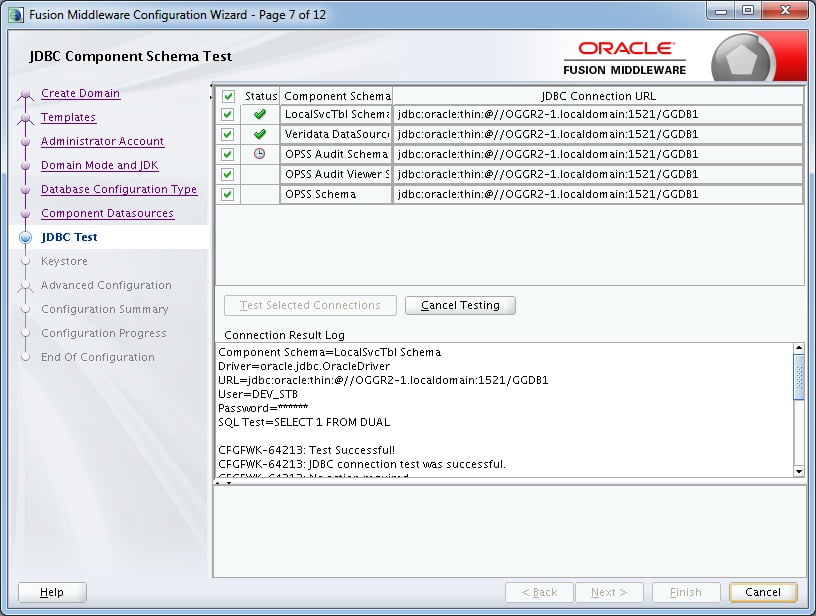Click the result log scroll up arrow
The width and height of the screenshot is (816, 616).
point(799,348)
